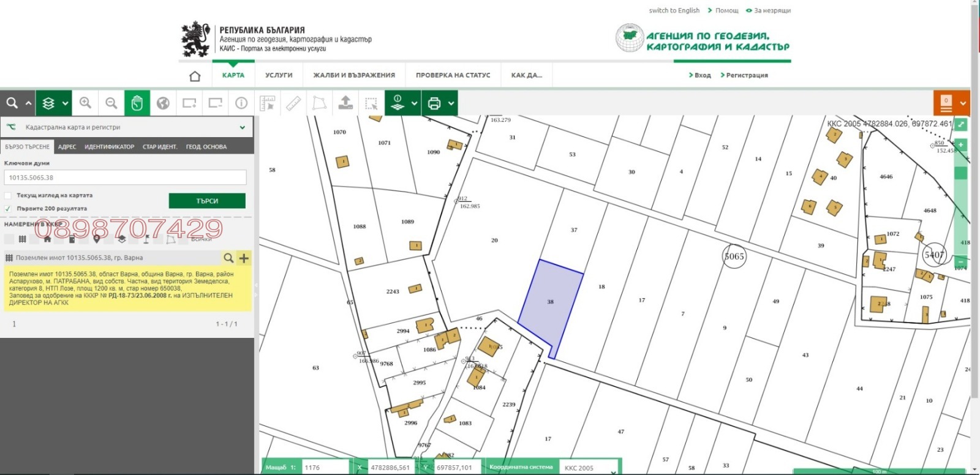Uncheck 'Първите 200 резултата' checkbox
This screenshot has width=980, height=475.
(x=8, y=209)
